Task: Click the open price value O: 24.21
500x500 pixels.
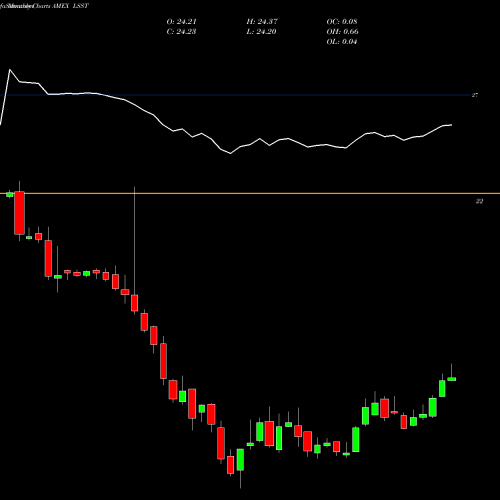Action: 181,22
